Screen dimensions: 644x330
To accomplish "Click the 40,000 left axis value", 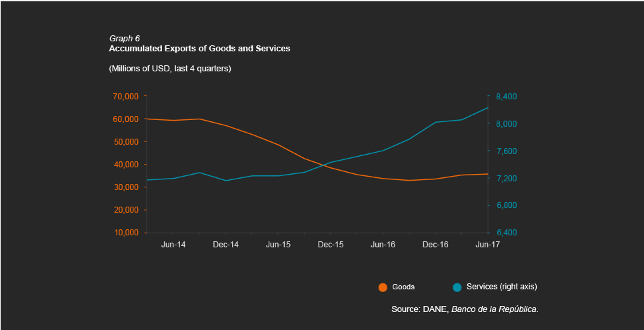I will coord(125,165).
